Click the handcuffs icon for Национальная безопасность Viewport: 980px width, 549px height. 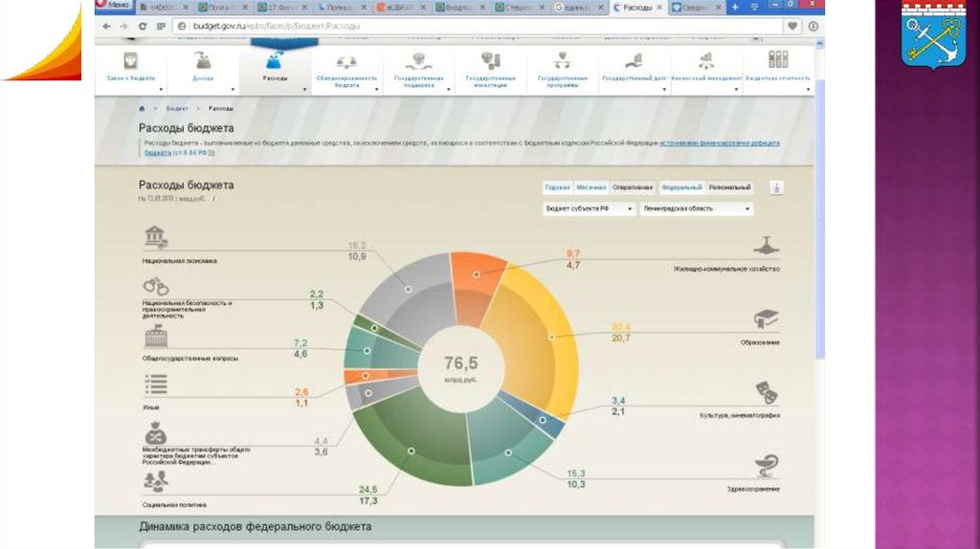[x=155, y=285]
